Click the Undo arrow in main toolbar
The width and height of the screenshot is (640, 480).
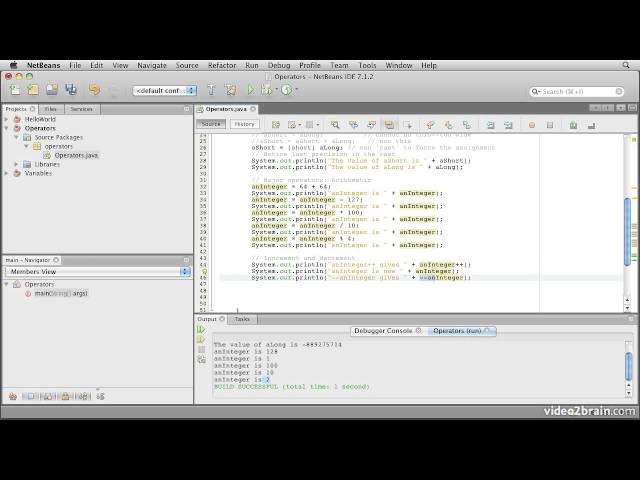(x=94, y=89)
